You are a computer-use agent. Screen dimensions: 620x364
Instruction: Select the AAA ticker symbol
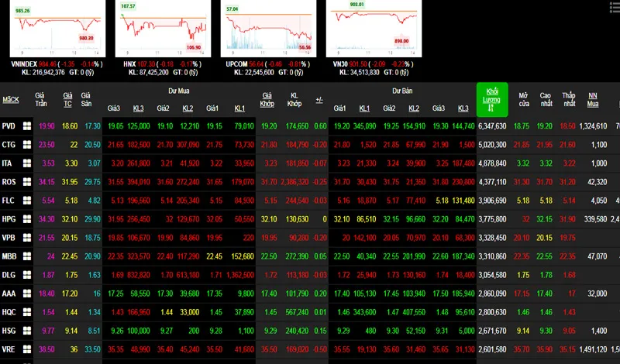(9, 294)
